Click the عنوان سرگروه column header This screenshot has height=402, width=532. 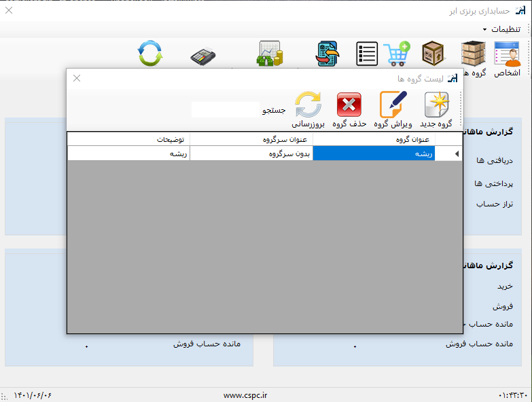[x=251, y=139]
